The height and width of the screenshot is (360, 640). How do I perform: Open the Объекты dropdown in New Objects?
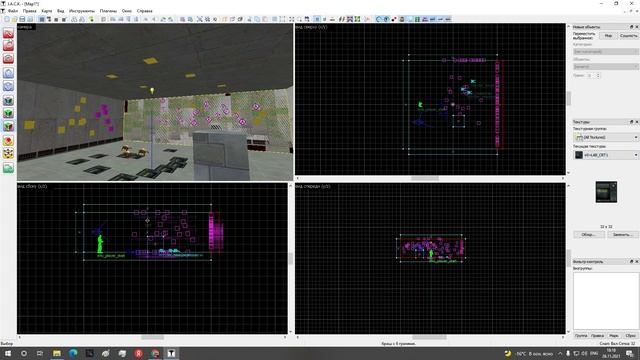coord(606,66)
